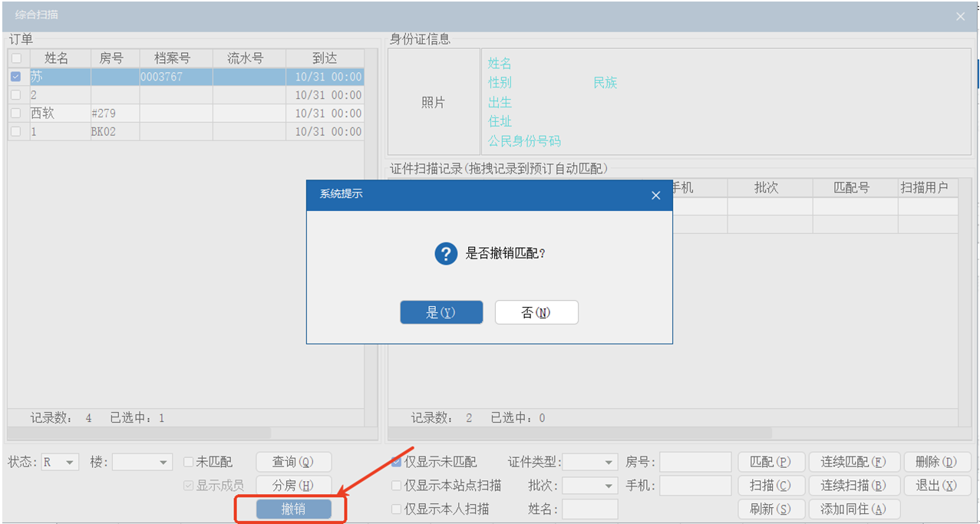Click the 撤销 button

point(294,509)
